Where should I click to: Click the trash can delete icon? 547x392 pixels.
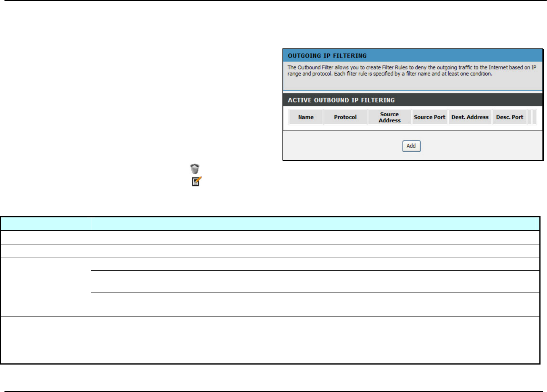[195, 169]
